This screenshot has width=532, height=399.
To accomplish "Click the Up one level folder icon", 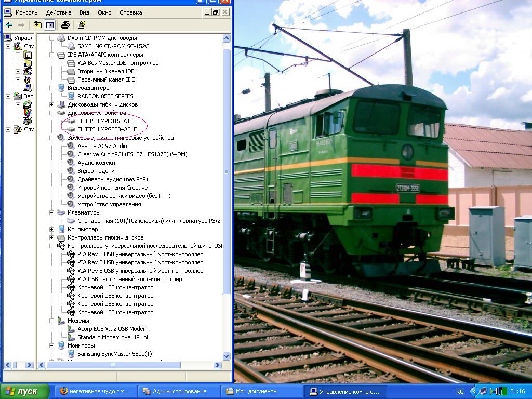I will click(37, 25).
